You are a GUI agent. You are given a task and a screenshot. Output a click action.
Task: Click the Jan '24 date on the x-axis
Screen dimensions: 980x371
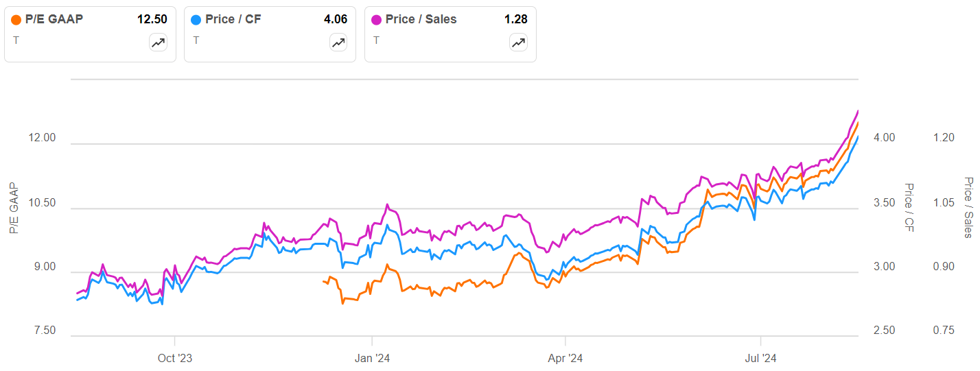372,358
